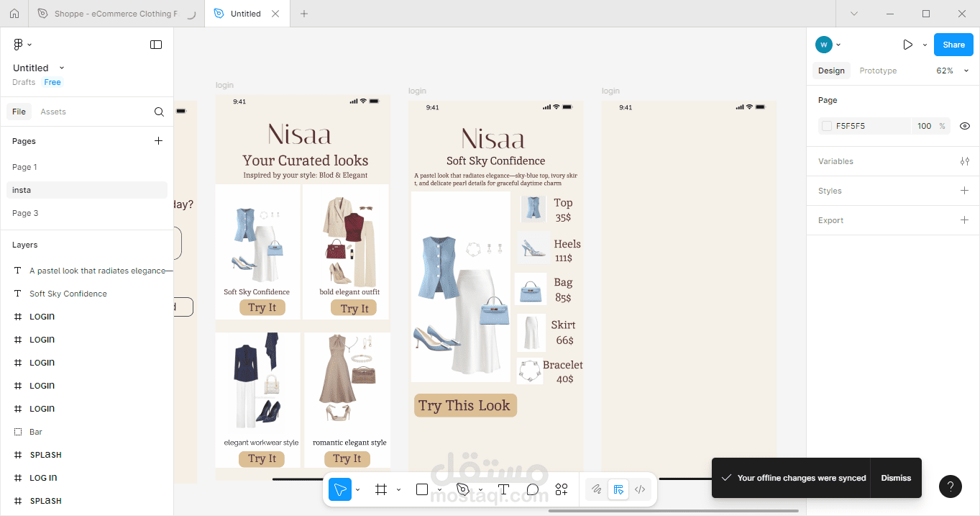Click the Try This Look button

465,405
